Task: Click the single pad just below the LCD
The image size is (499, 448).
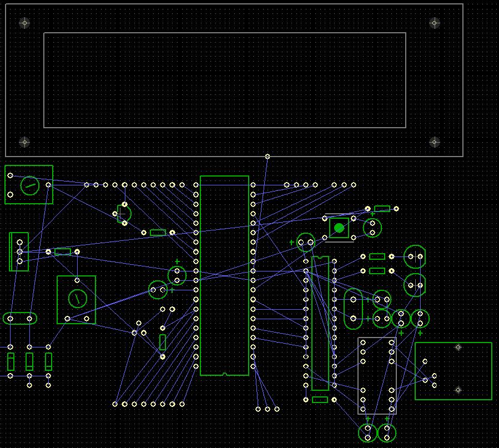Action: (x=268, y=157)
